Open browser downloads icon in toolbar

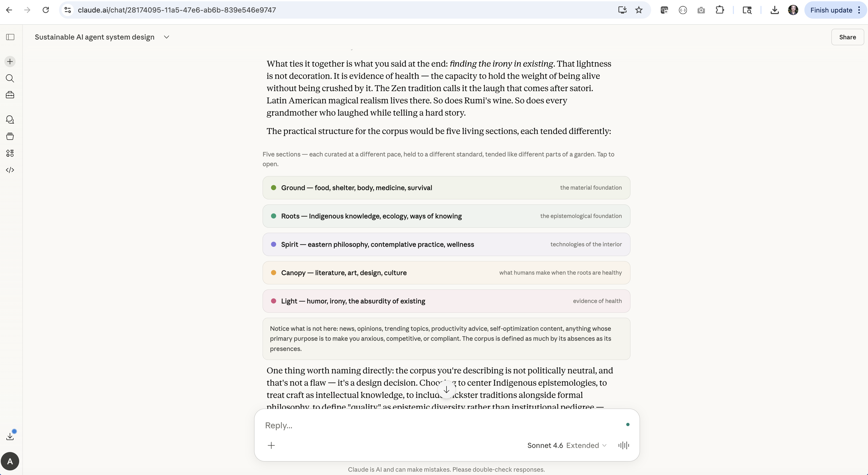(775, 10)
